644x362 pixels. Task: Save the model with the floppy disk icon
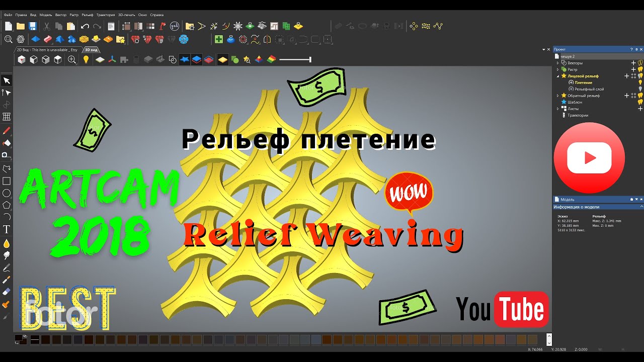[33, 26]
